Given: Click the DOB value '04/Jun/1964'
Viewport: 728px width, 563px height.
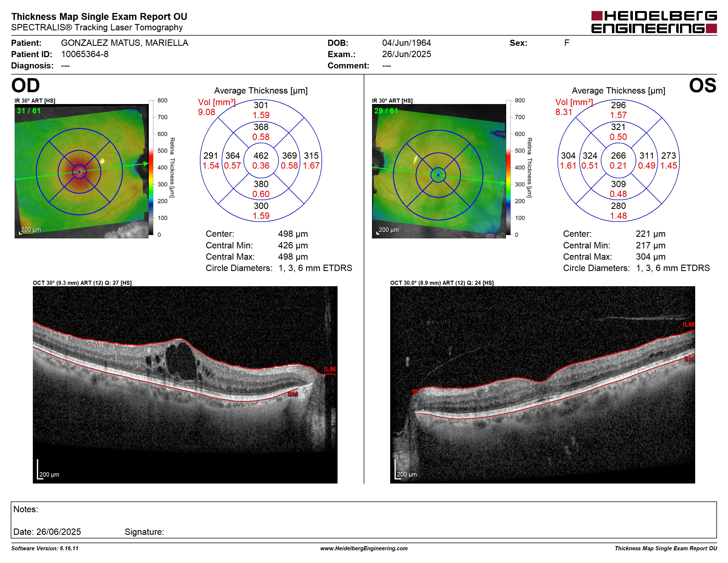Looking at the screenshot, I should tap(406, 43).
